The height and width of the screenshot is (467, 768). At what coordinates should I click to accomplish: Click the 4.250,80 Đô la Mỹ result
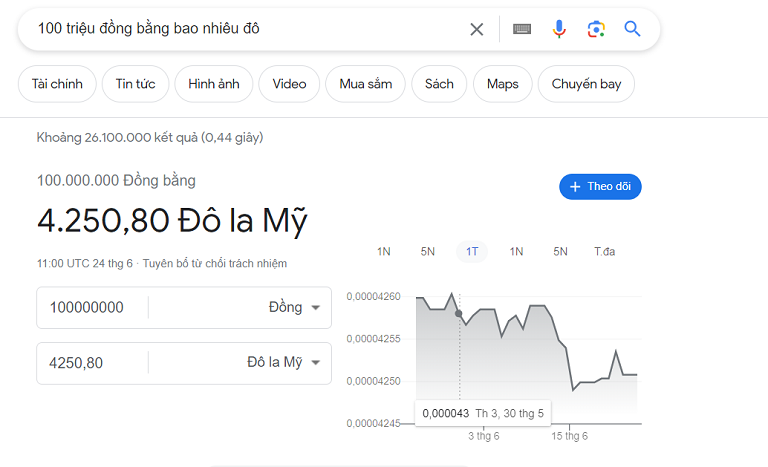pyautogui.click(x=172, y=221)
